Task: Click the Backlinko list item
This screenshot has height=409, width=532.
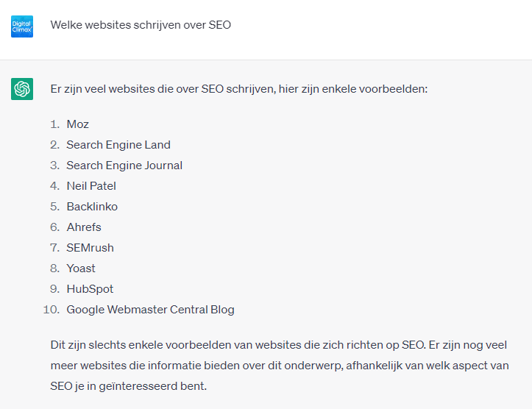Action: pyautogui.click(x=92, y=207)
